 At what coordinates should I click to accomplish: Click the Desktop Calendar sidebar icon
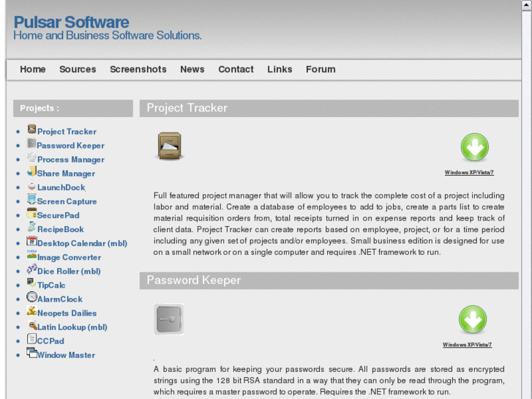[31, 241]
